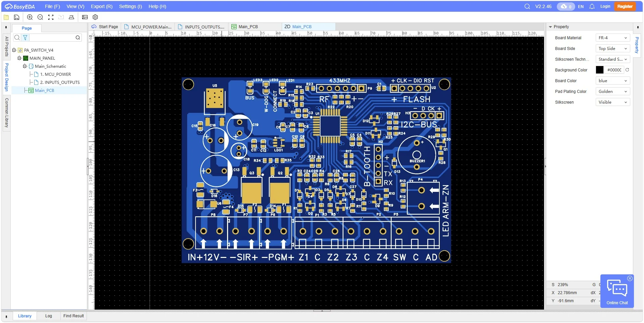This screenshot has width=644, height=323.
Task: Open the Board Material dropdown
Action: (612, 38)
